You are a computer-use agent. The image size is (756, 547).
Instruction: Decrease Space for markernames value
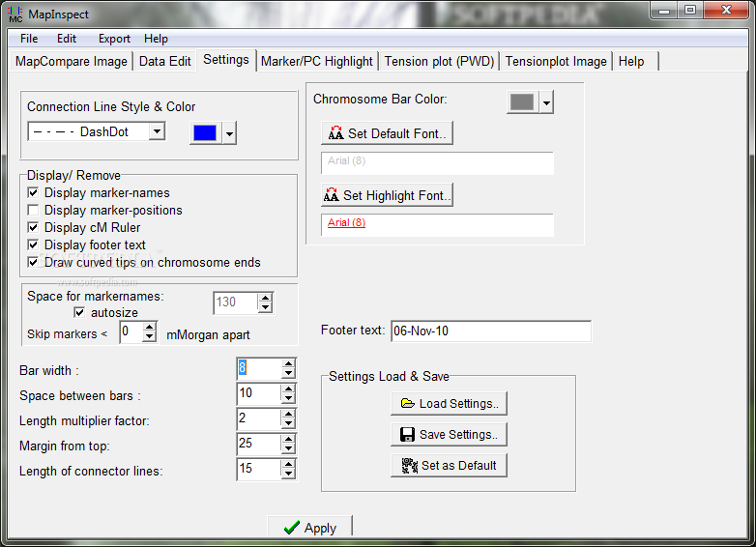pyautogui.click(x=265, y=308)
